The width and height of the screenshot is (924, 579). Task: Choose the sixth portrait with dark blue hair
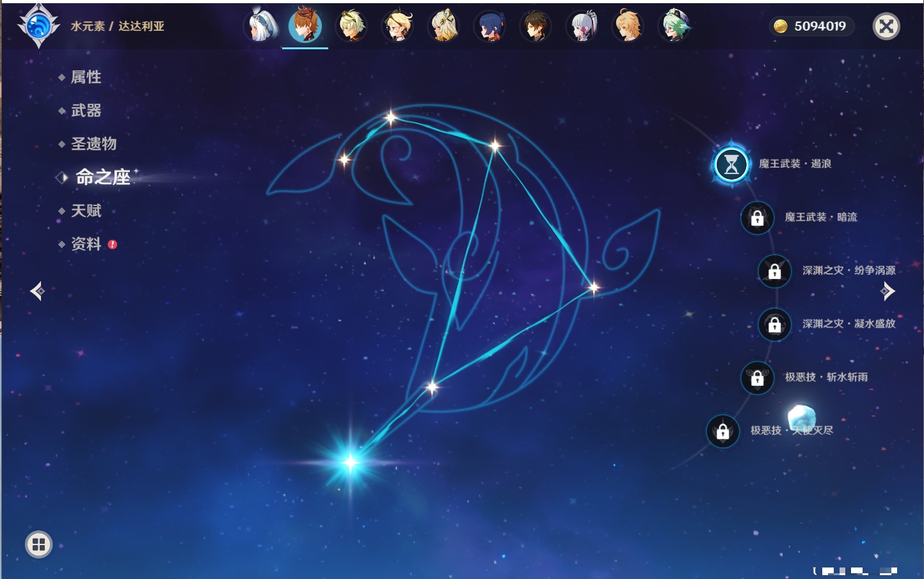(x=490, y=26)
